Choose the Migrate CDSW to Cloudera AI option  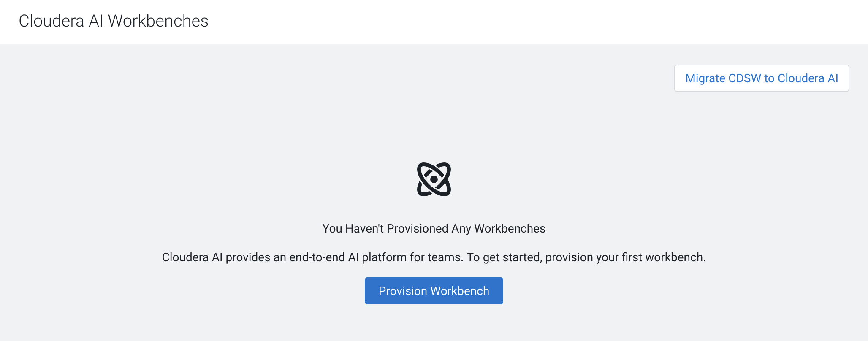point(761,78)
